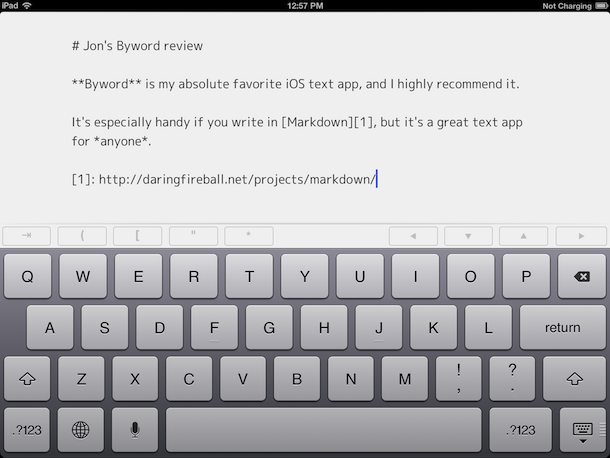Tap the O key
610x458 pixels.
tap(471, 276)
